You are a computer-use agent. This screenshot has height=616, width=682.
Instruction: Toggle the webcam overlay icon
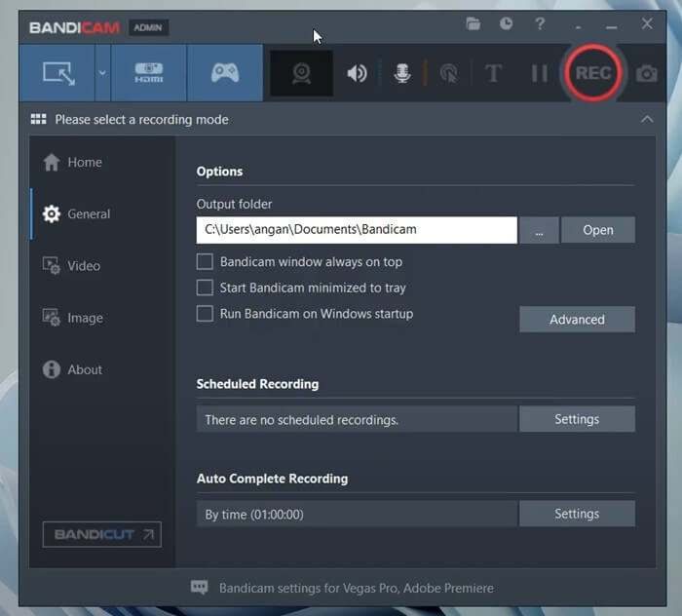click(301, 73)
